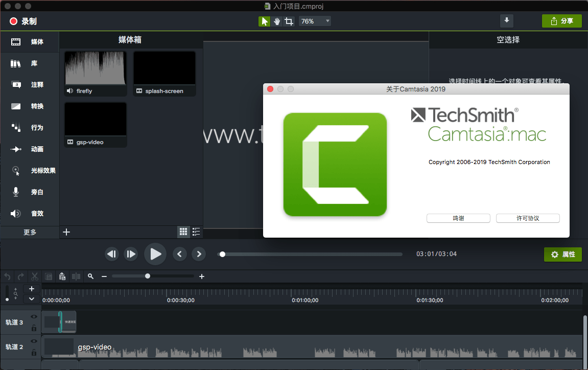Jump to next clip with right chevron
Image resolution: width=588 pixels, height=370 pixels.
pos(199,254)
